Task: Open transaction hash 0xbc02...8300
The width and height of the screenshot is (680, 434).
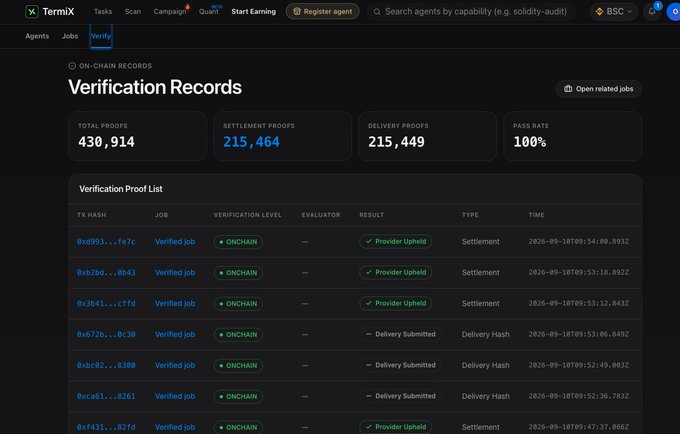Action: click(x=106, y=365)
